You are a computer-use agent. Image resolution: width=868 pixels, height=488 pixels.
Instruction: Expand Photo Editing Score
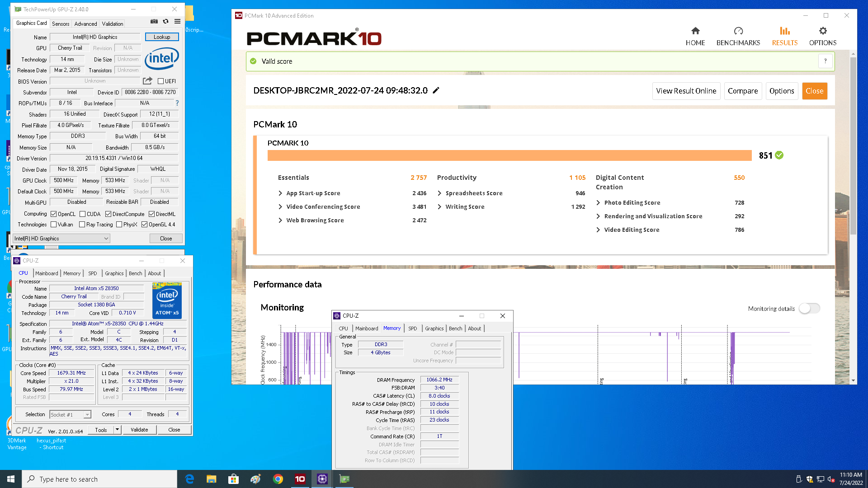(x=599, y=203)
